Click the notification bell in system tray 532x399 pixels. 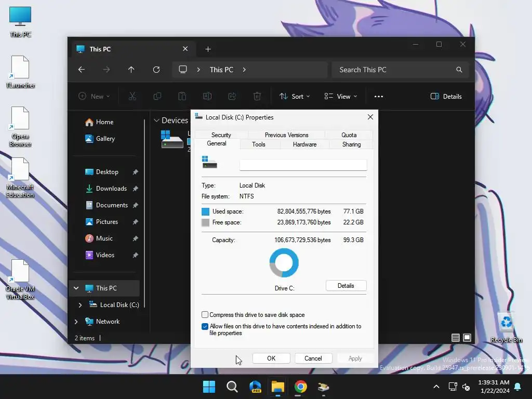[518, 387]
